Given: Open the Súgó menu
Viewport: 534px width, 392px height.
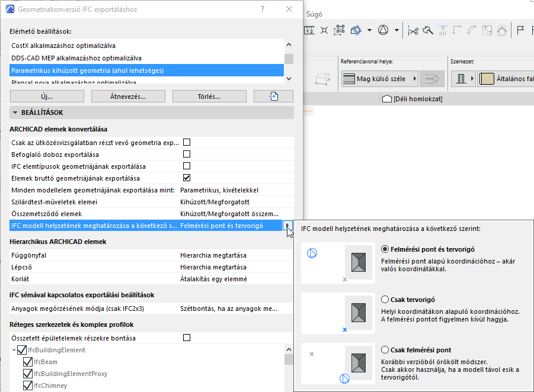Looking at the screenshot, I should (314, 14).
